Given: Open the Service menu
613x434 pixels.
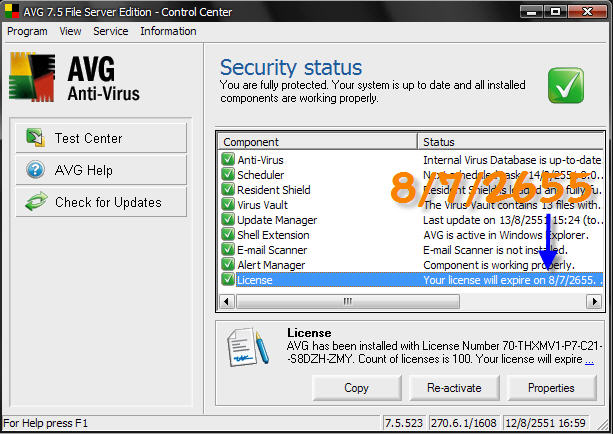Looking at the screenshot, I should pyautogui.click(x=111, y=31).
